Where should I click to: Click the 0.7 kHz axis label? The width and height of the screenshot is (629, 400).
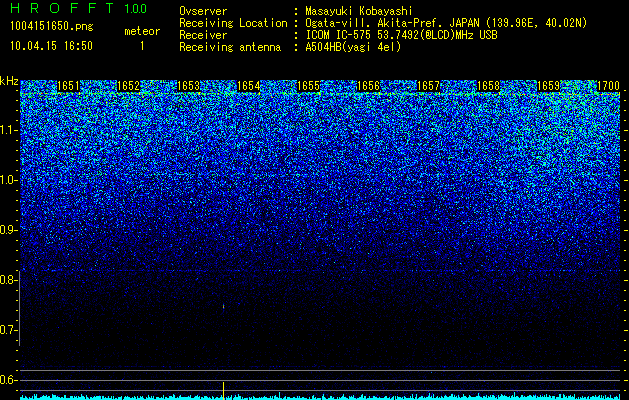tap(9, 330)
